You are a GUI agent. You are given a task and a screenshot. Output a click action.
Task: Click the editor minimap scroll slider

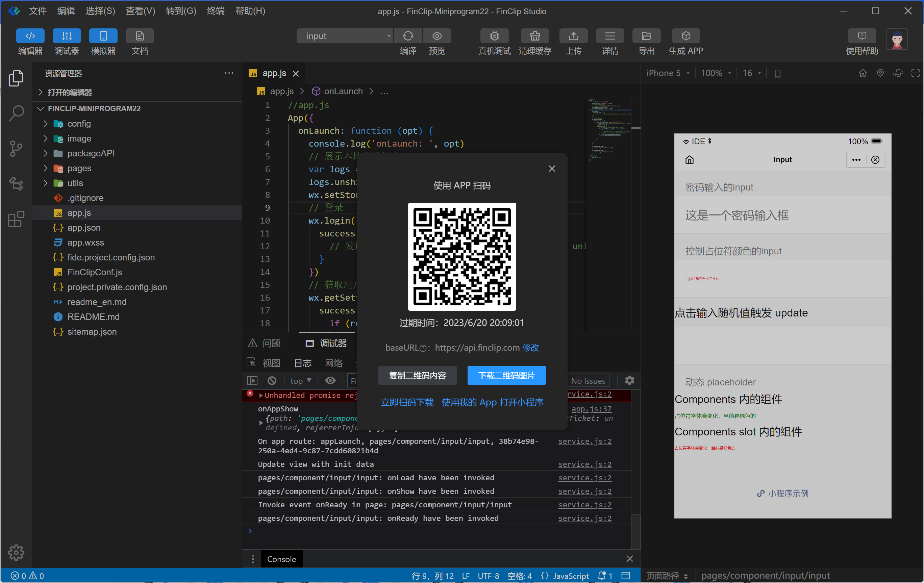click(635, 128)
